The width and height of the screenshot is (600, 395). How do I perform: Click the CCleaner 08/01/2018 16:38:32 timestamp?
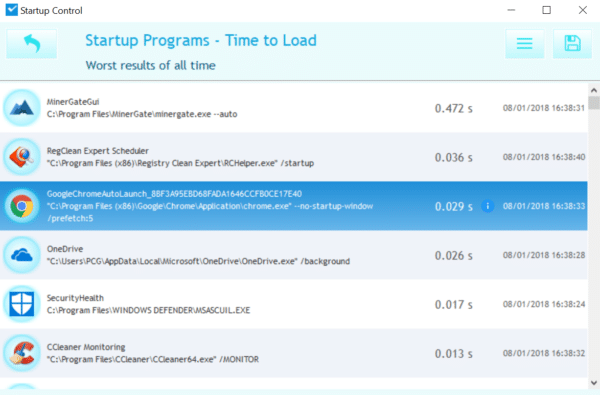tap(544, 353)
